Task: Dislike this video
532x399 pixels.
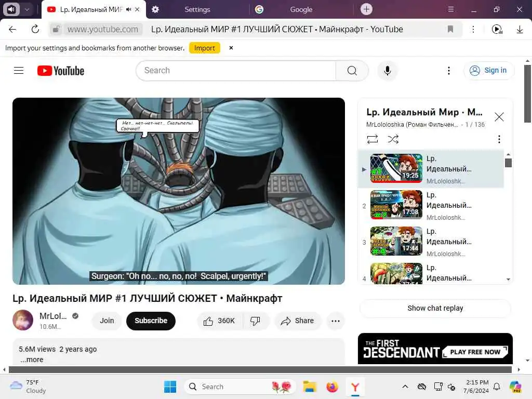Action: tap(255, 321)
